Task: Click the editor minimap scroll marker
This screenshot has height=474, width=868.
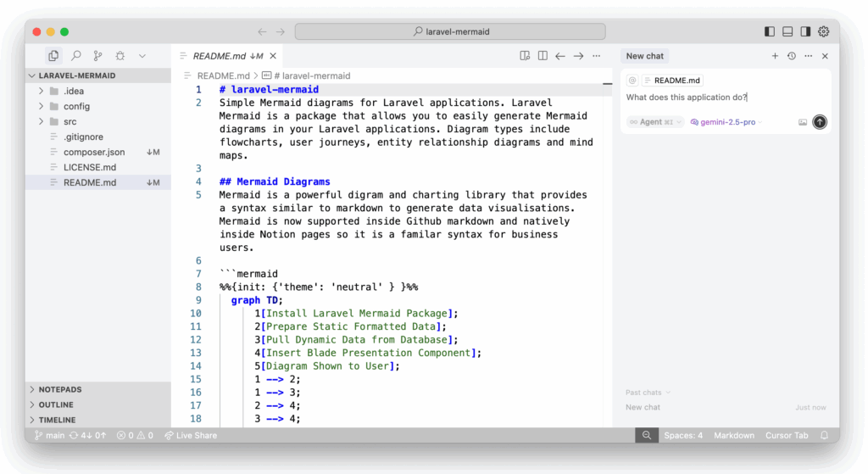Action: pyautogui.click(x=607, y=84)
